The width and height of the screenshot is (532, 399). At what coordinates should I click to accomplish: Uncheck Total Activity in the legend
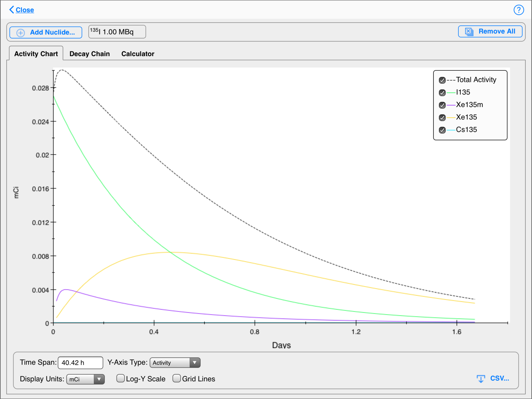(442, 80)
